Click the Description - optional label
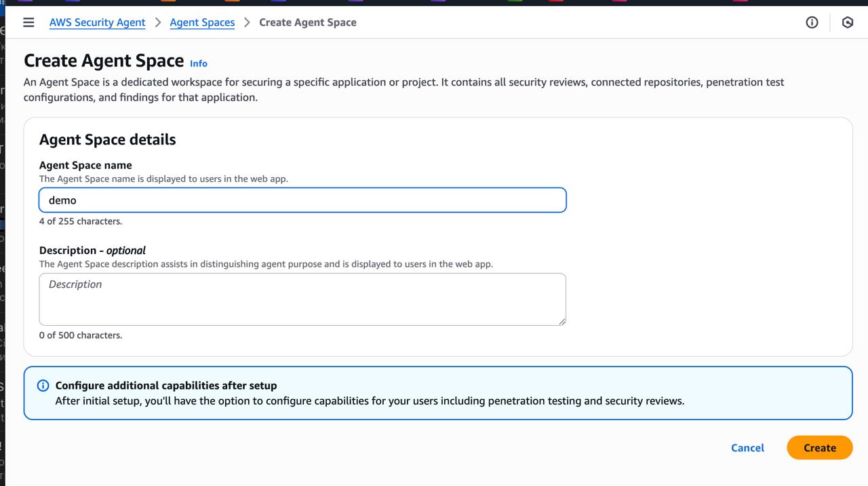This screenshot has width=868, height=486. pyautogui.click(x=92, y=250)
